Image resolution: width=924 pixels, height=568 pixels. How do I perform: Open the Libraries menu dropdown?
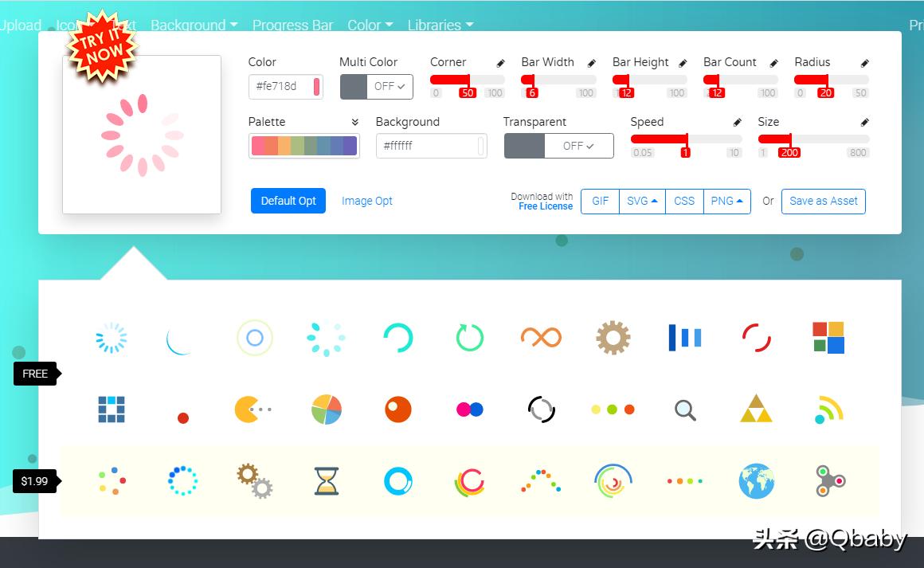[x=440, y=25]
